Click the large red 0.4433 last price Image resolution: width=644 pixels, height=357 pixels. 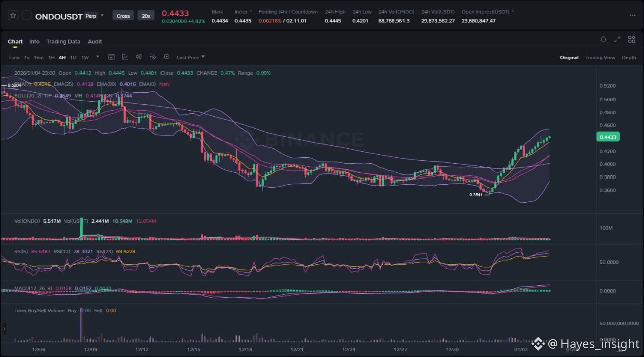175,13
